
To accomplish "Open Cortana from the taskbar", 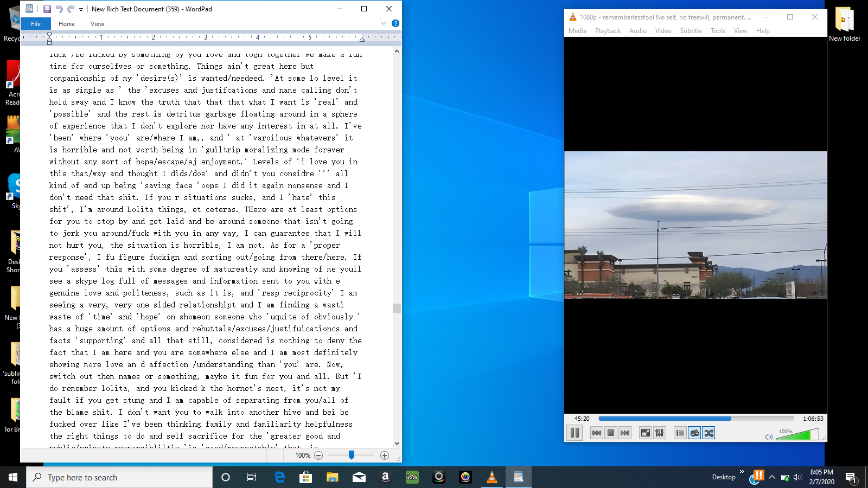I will pyautogui.click(x=226, y=477).
